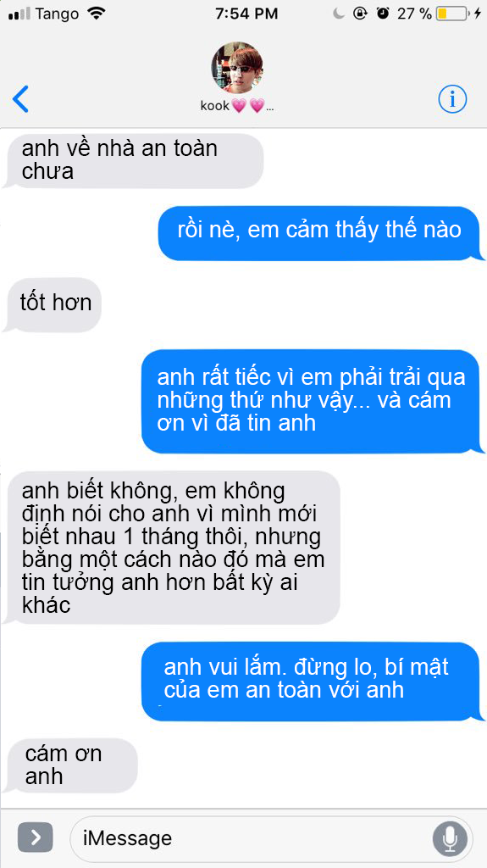Select the "cám ơn anh" message bubble
This screenshot has width=487, height=868.
pos(70,765)
